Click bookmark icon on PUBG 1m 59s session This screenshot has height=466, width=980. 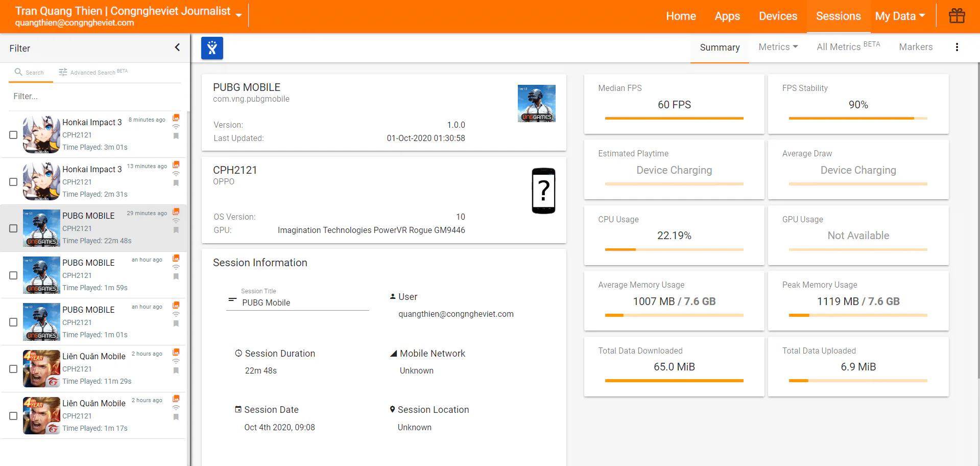click(x=176, y=276)
